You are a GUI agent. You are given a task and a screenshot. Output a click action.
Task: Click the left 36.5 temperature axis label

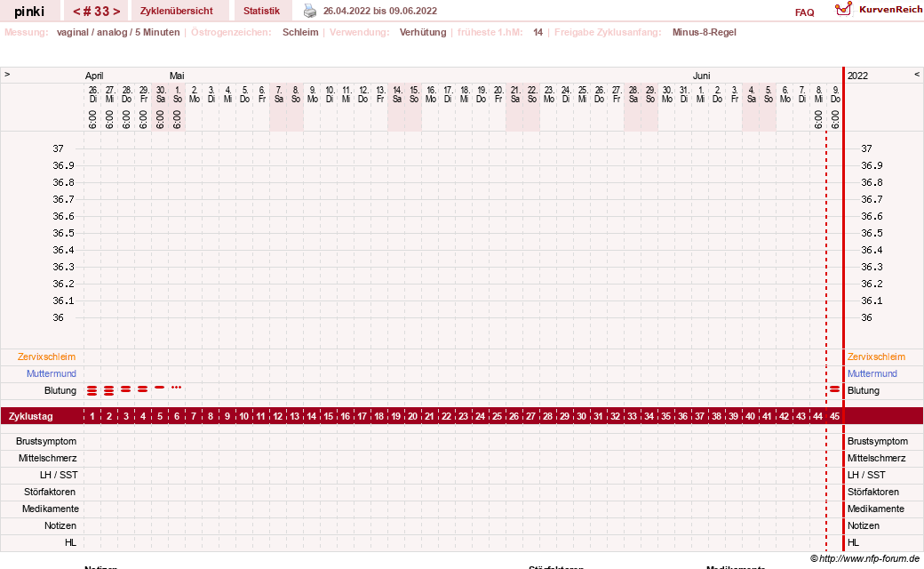point(64,234)
